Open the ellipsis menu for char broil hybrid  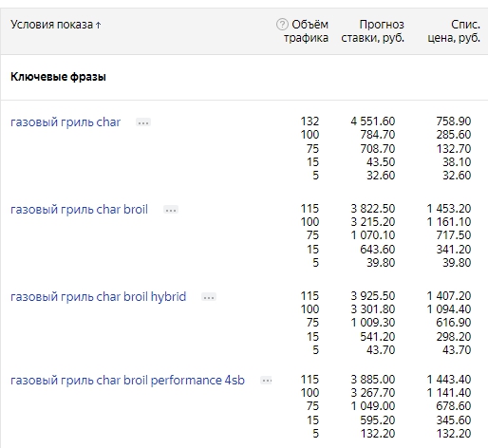click(209, 297)
